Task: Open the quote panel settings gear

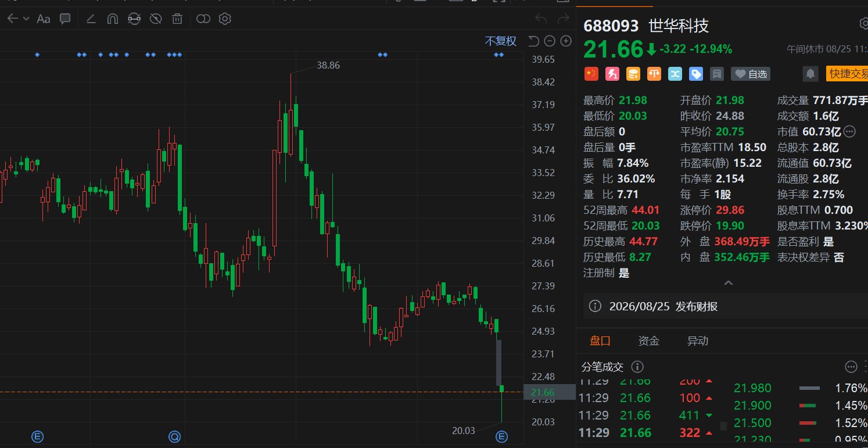Action: (x=863, y=24)
